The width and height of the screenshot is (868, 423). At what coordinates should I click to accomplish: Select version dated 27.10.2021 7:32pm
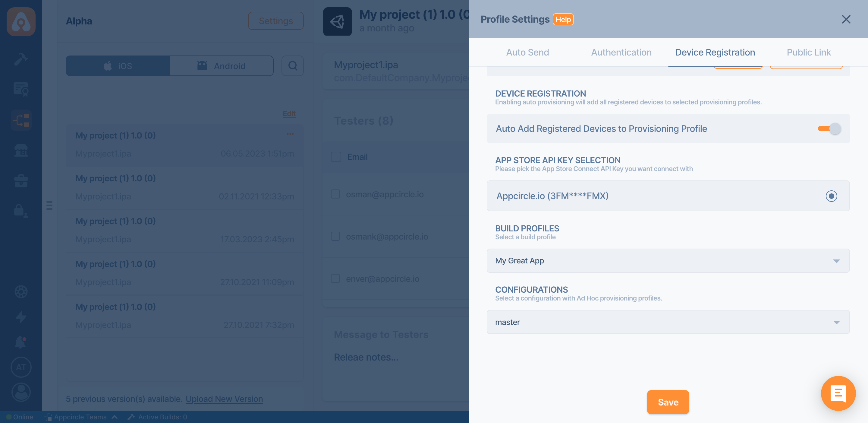(x=185, y=317)
